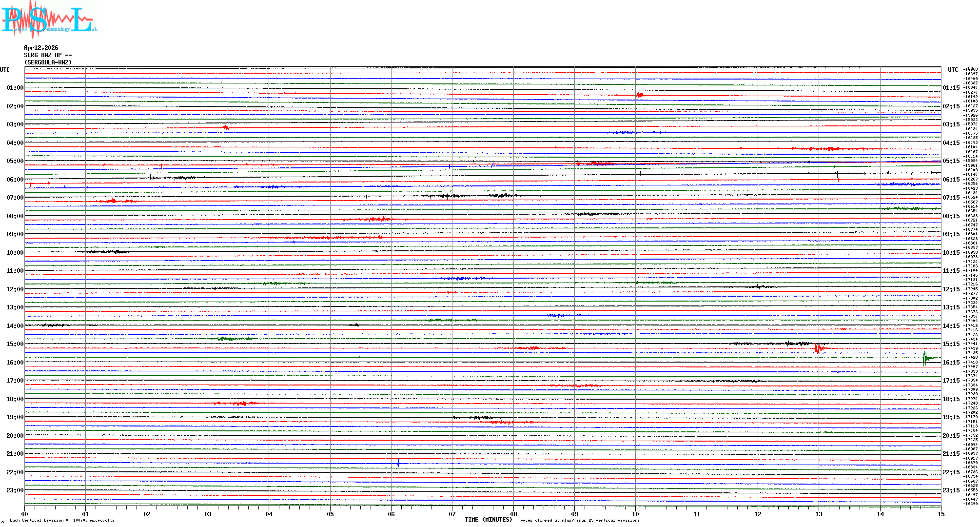Click the 21:15 time label on right

tap(951, 454)
